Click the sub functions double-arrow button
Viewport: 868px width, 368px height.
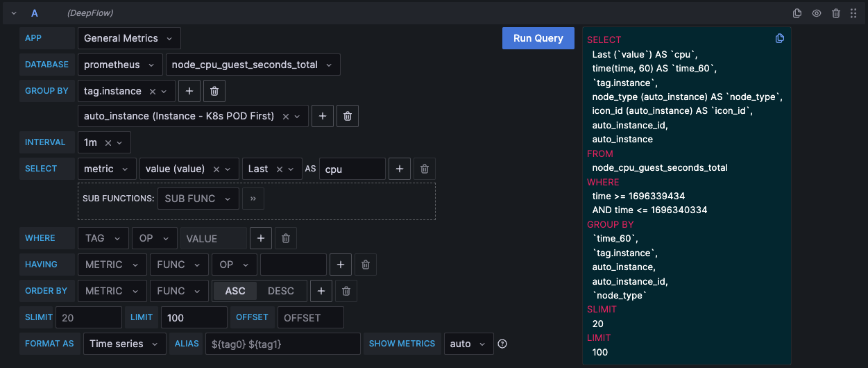(x=253, y=199)
